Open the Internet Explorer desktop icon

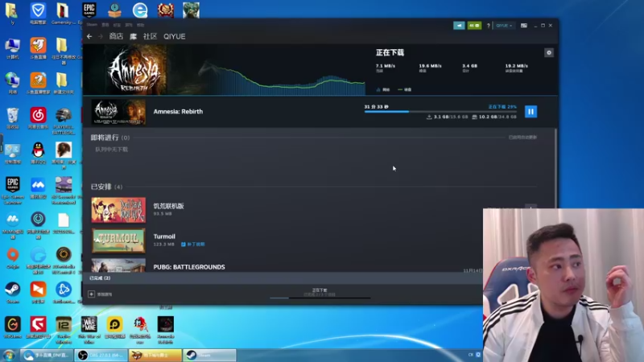click(x=140, y=10)
